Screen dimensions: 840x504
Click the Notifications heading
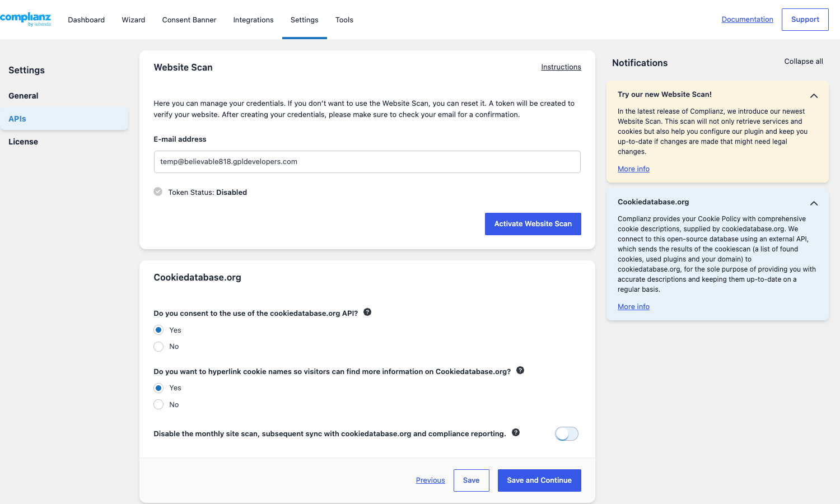point(640,63)
